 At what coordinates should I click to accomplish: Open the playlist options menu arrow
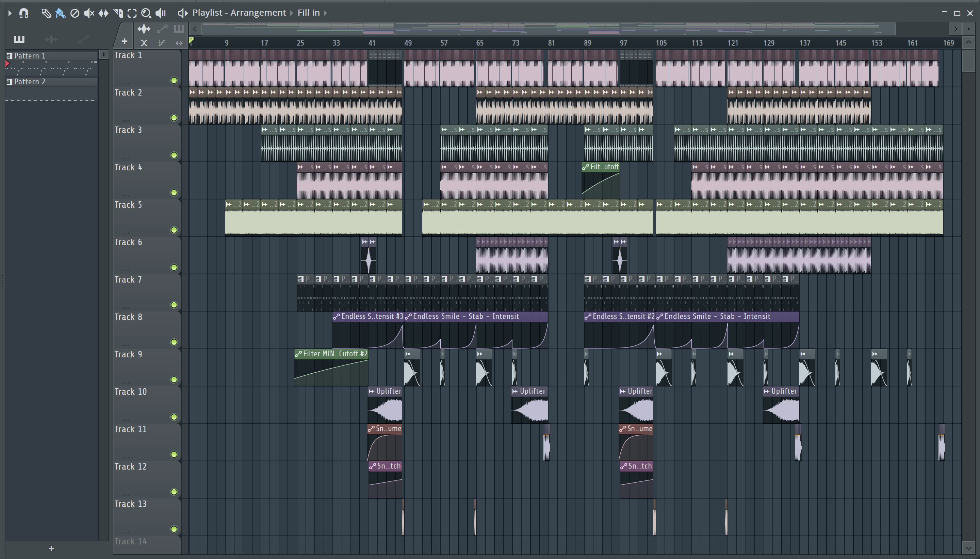pos(10,13)
